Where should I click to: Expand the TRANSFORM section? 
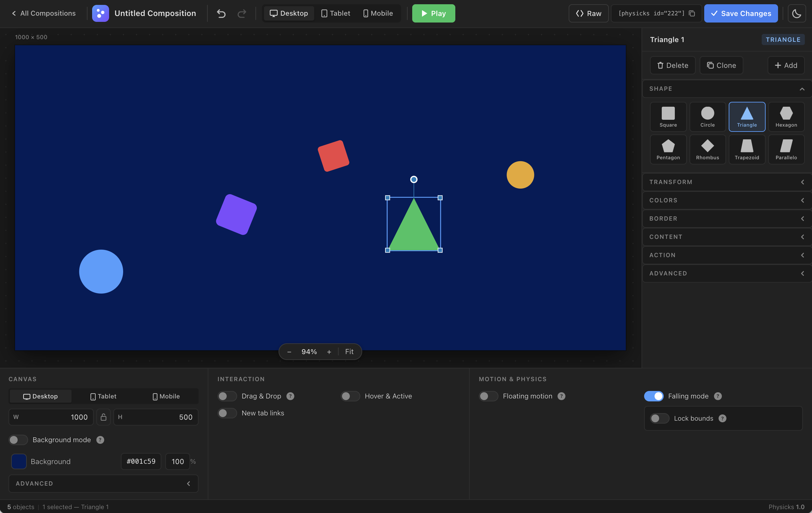pos(727,182)
